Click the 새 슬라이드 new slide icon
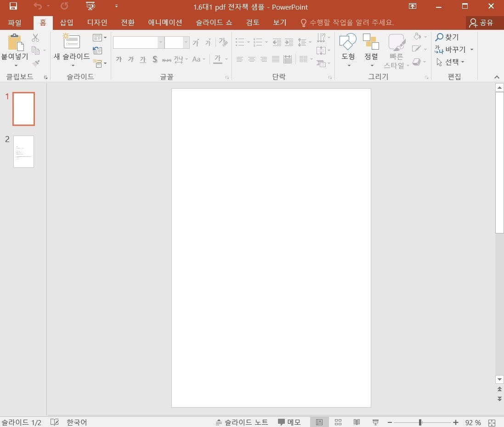This screenshot has width=504, height=427. pyautogui.click(x=71, y=41)
